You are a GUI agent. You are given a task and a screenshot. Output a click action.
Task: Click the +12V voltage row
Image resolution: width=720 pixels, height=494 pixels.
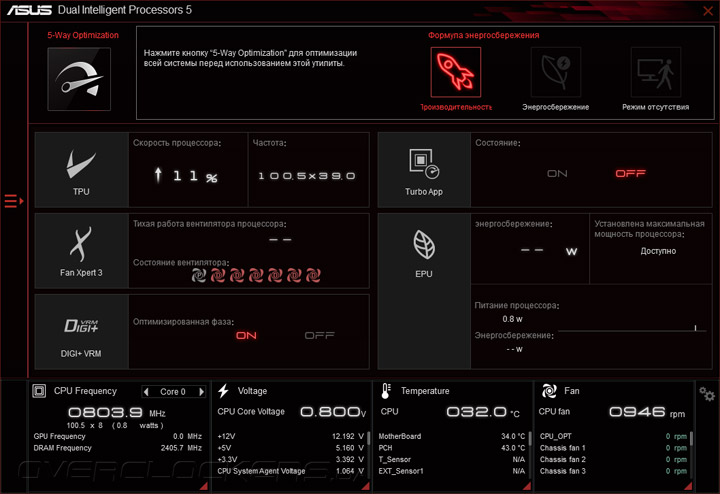(x=291, y=436)
